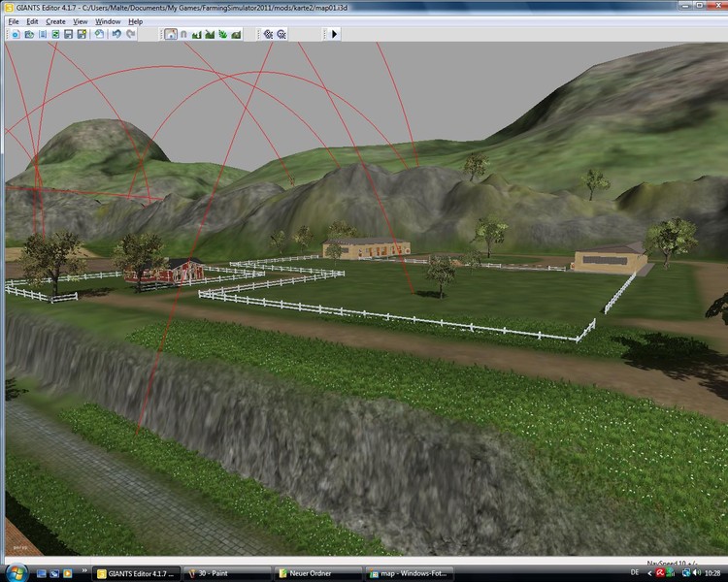This screenshot has height=582, width=728.
Task: Click the volume speaker tray icon
Action: (696, 573)
